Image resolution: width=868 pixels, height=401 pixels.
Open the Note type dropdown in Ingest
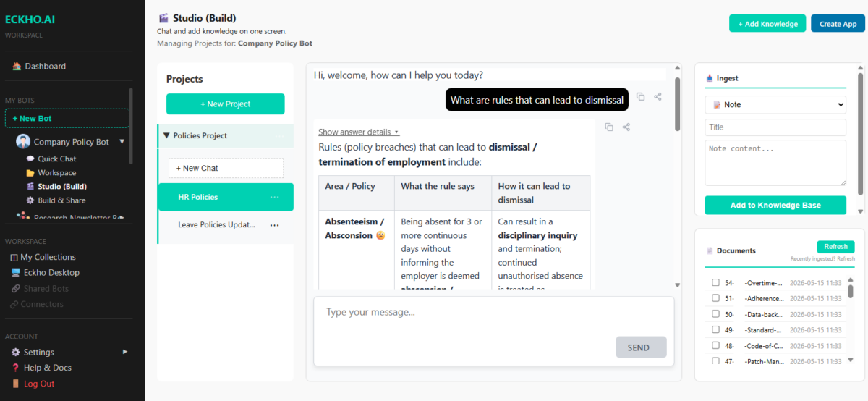(775, 105)
